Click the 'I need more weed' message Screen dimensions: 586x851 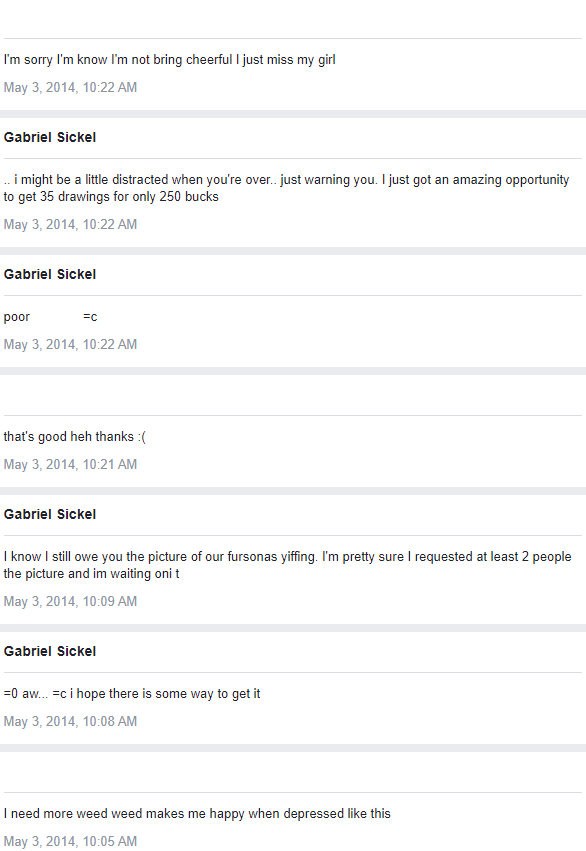[197, 814]
